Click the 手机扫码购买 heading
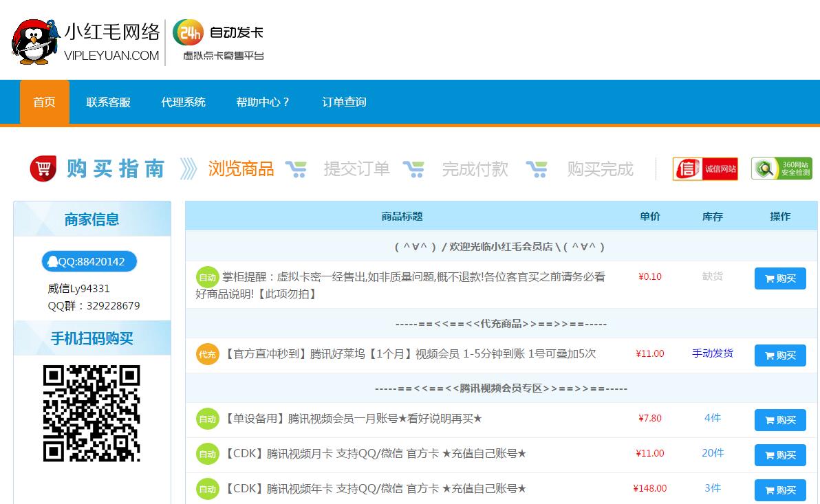 pyautogui.click(x=92, y=338)
